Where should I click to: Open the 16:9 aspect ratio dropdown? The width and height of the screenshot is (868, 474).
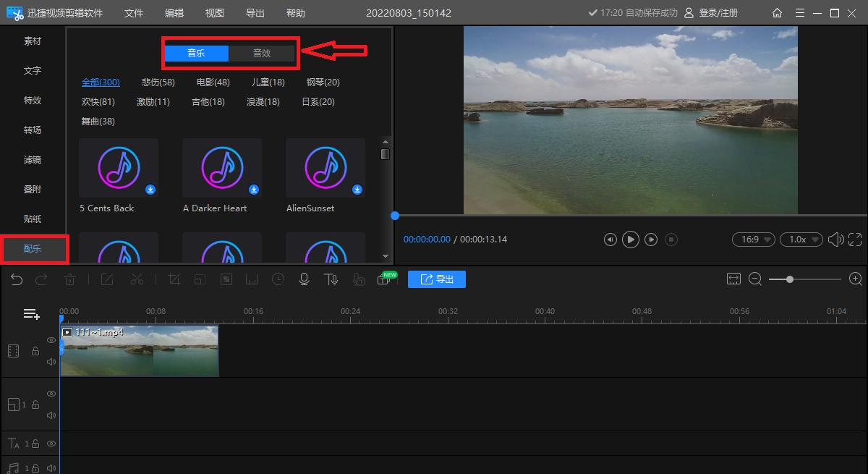click(753, 240)
